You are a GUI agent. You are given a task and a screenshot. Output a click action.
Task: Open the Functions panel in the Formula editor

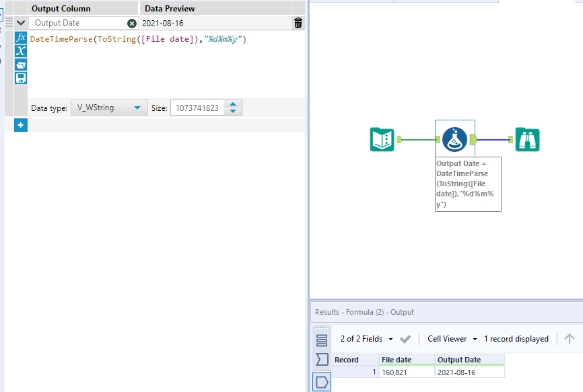(x=20, y=37)
